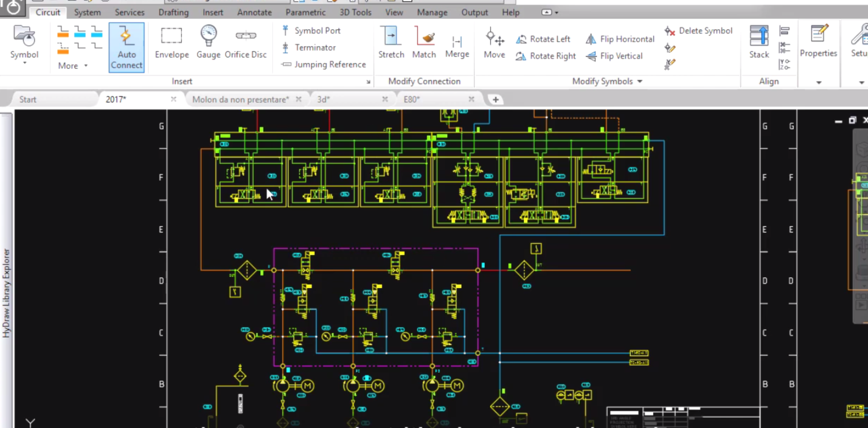The width and height of the screenshot is (868, 428).
Task: Select the Terminator command
Action: click(309, 47)
